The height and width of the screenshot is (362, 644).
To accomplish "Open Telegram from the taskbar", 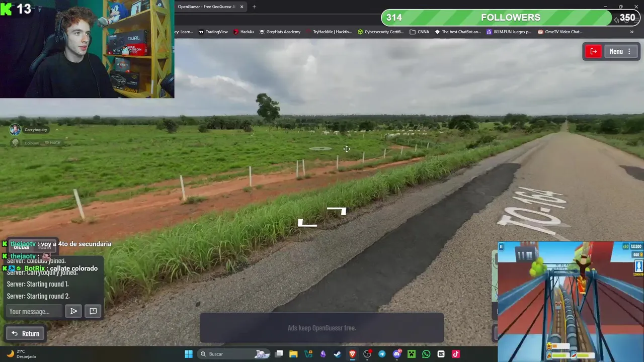I will (x=382, y=354).
